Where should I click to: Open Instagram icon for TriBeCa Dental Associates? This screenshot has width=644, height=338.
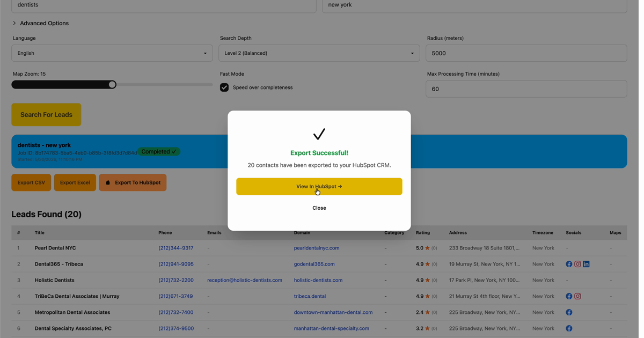click(577, 296)
